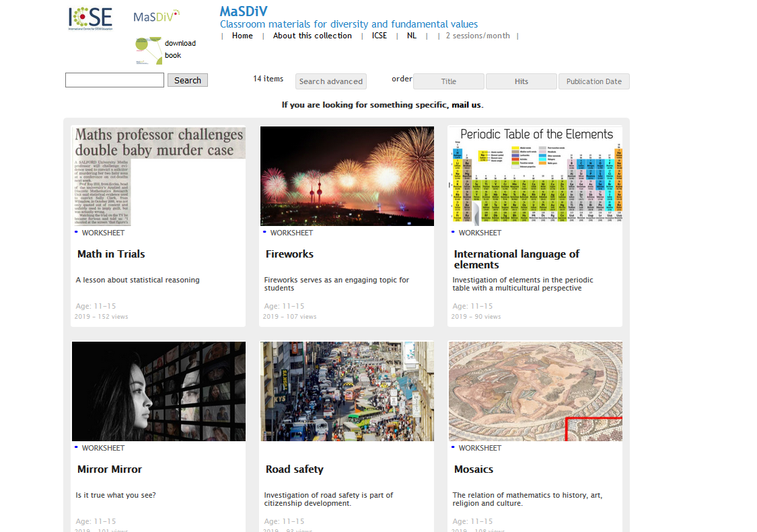This screenshot has width=757, height=532.
Task: Select ICSE in the navigation bar
Action: coord(380,36)
